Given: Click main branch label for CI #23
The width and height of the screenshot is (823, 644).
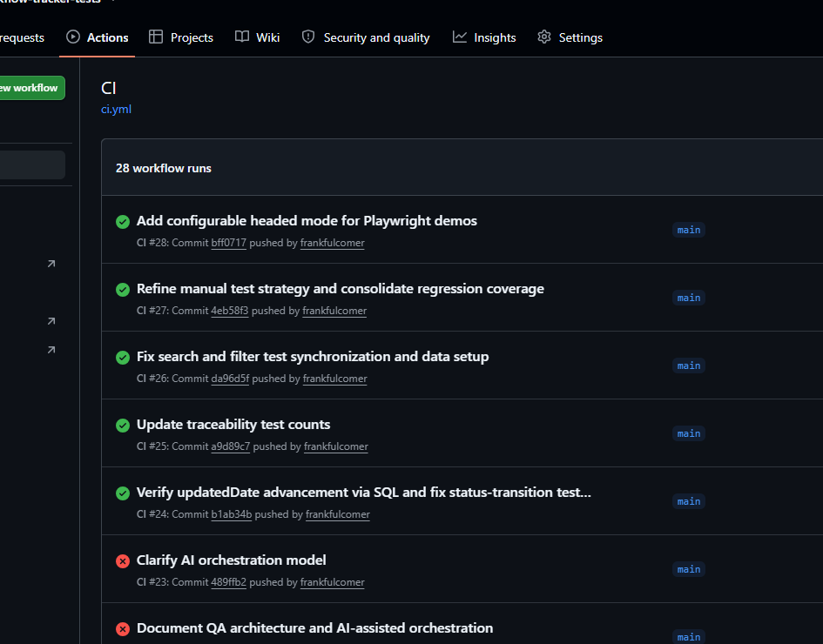Looking at the screenshot, I should [689, 569].
